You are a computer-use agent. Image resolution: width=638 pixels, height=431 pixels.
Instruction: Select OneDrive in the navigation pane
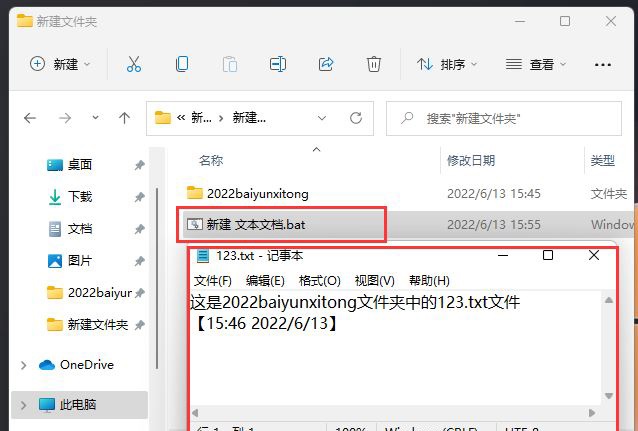click(x=87, y=365)
